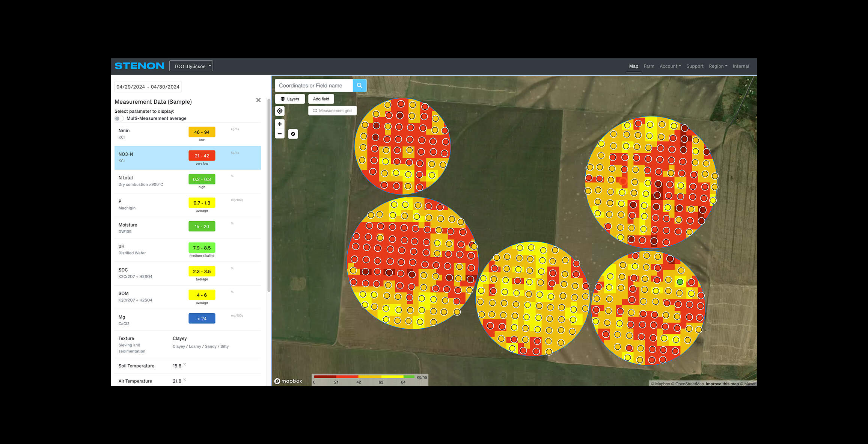Select the Nmin parameter row
The width and height of the screenshot is (868, 444).
point(188,133)
